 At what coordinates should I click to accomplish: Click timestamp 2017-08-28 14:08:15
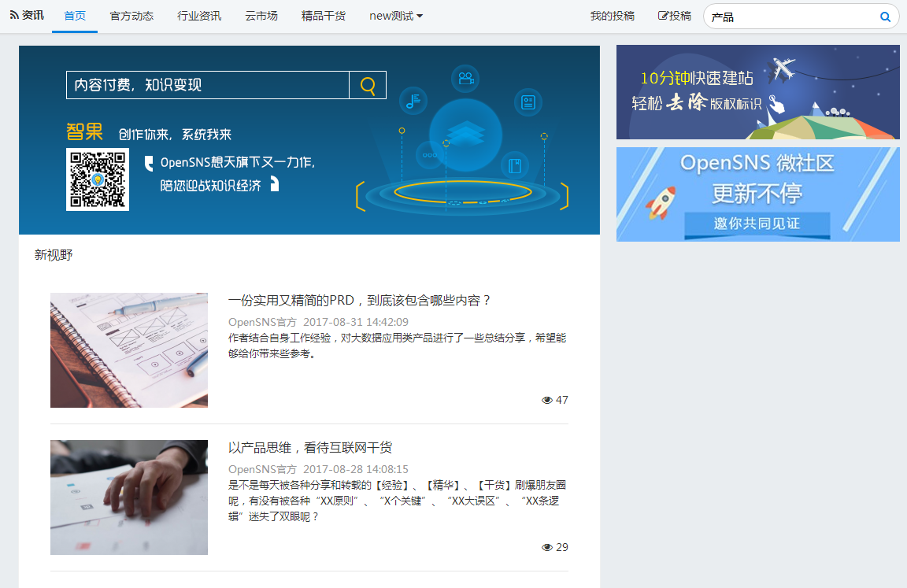(356, 469)
